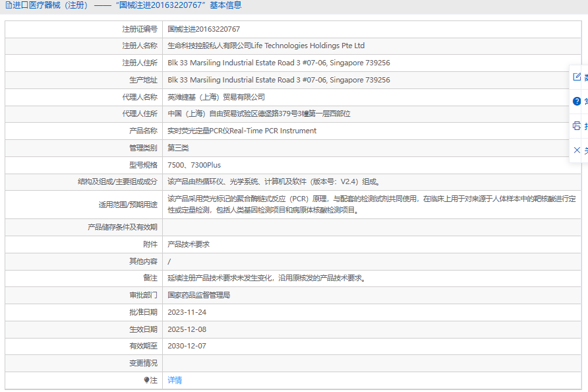Click the 产品名称 label

(143, 131)
